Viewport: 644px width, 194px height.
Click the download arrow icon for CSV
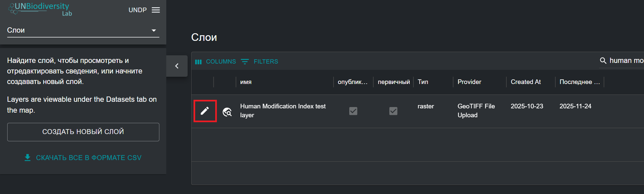(x=28, y=158)
